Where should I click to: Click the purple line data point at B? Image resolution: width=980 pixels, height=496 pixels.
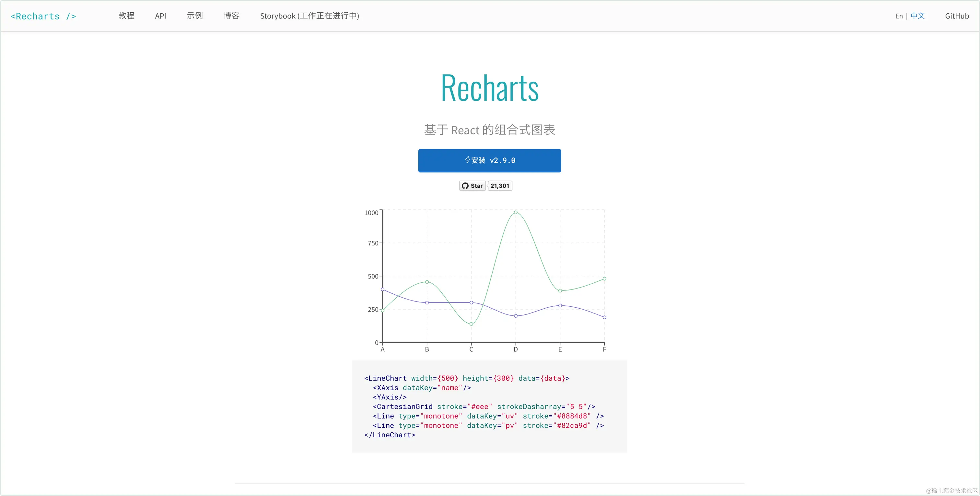click(427, 302)
